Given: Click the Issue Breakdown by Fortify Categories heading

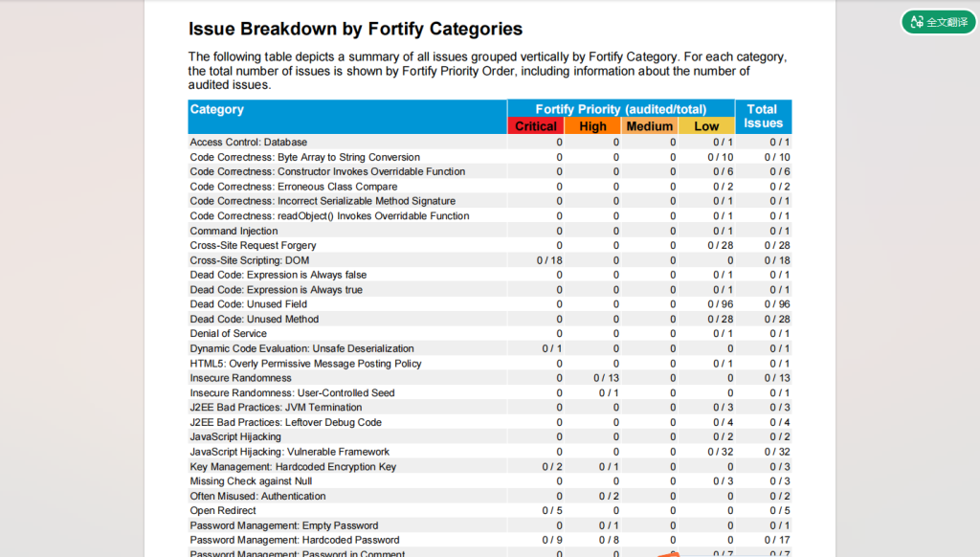Looking at the screenshot, I should click(x=355, y=30).
